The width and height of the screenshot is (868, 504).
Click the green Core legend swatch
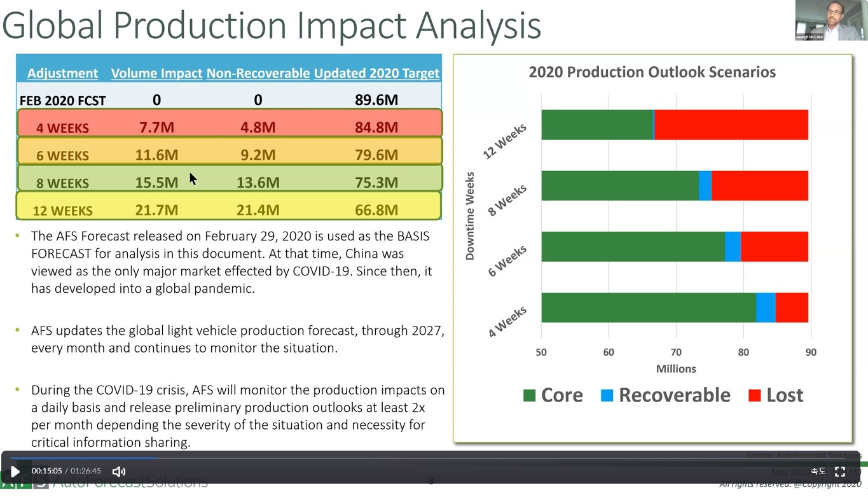pyautogui.click(x=529, y=395)
